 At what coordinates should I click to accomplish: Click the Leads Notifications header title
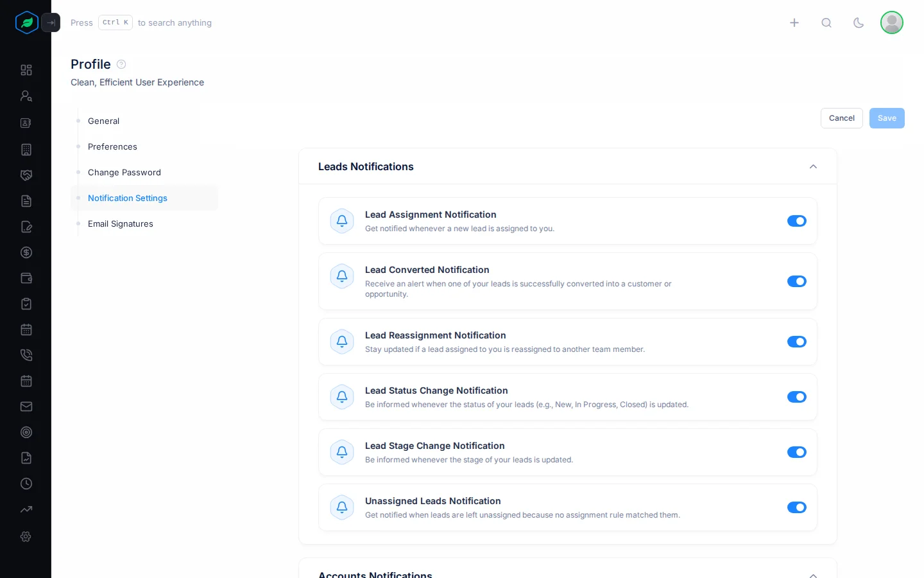point(366,166)
